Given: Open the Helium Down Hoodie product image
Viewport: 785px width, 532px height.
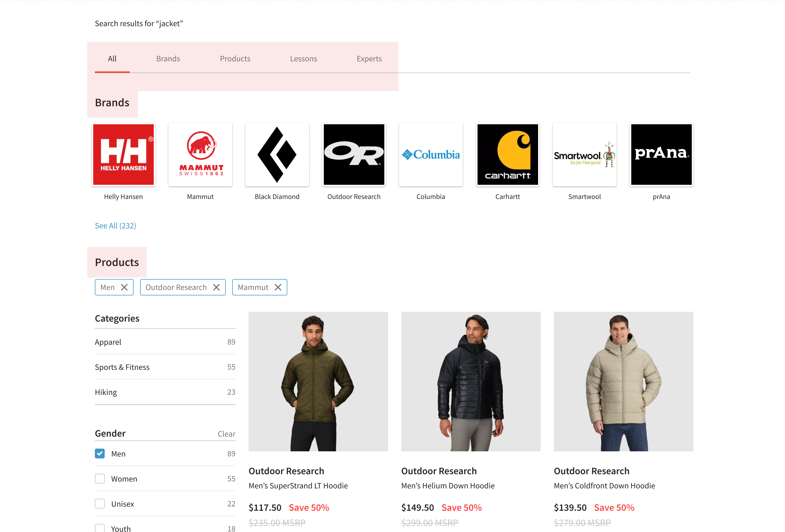Looking at the screenshot, I should click(471, 381).
